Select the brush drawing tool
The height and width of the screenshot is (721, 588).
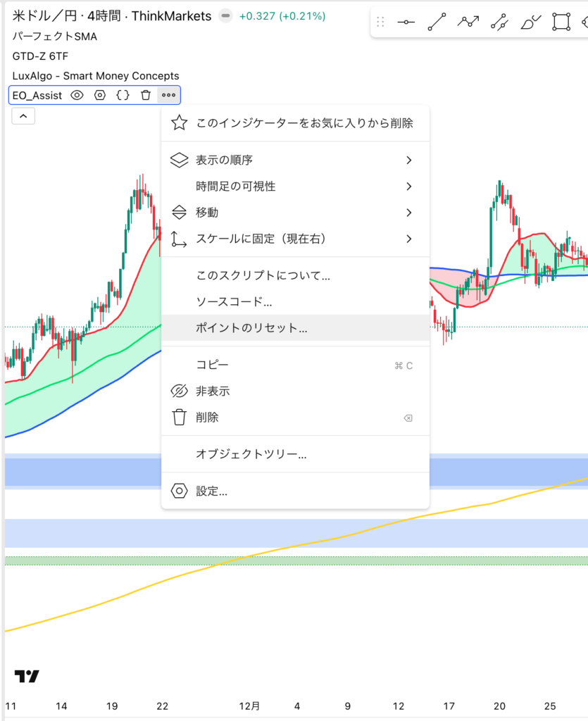(530, 22)
